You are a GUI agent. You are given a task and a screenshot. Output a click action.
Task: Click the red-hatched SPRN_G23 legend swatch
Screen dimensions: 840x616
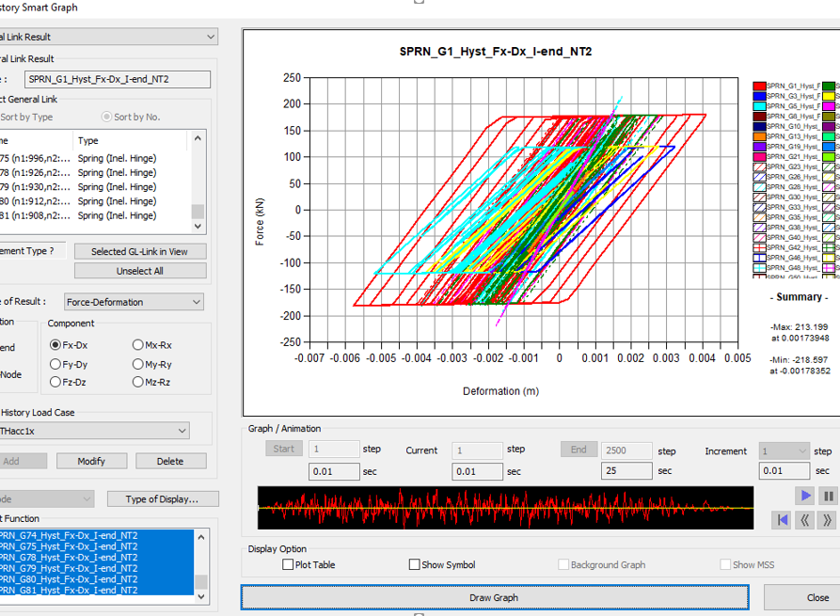[x=759, y=166]
